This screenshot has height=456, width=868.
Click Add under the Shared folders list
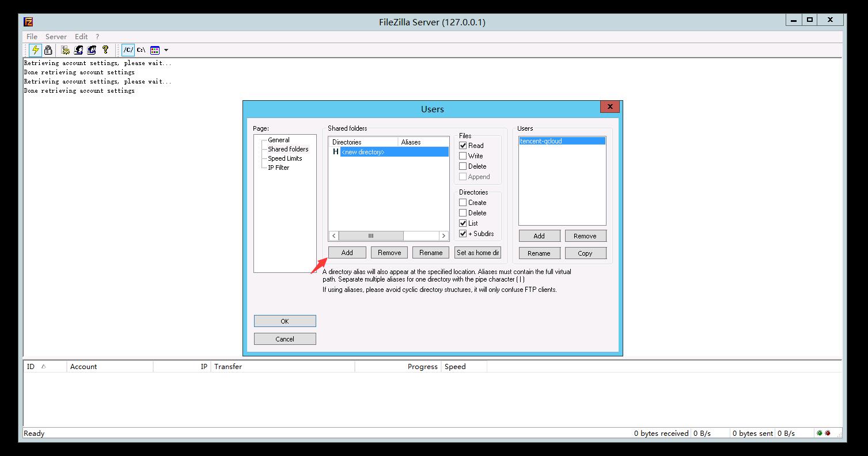click(347, 253)
